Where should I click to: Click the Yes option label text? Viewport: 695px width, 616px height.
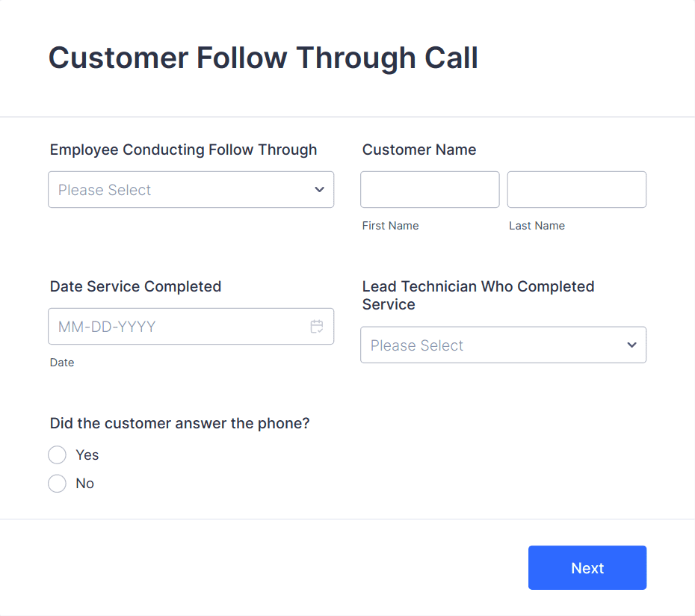pyautogui.click(x=87, y=455)
